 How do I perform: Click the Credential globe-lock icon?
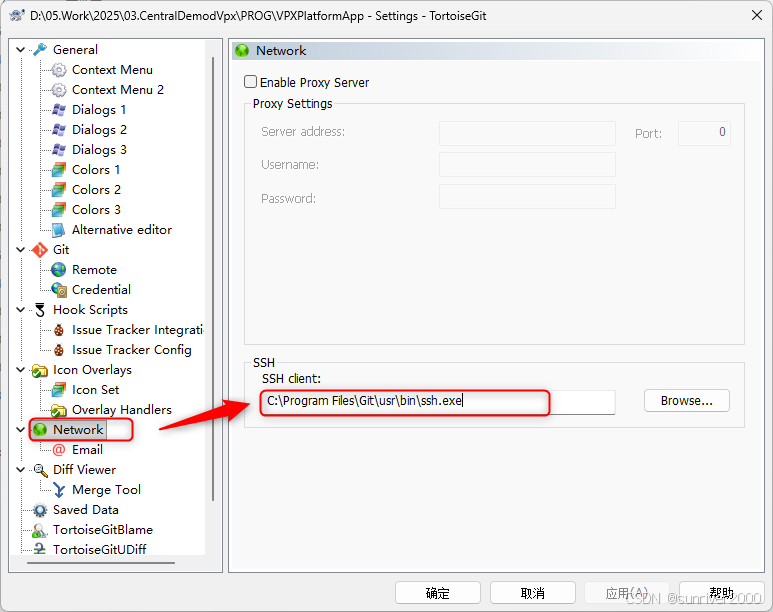coord(59,290)
